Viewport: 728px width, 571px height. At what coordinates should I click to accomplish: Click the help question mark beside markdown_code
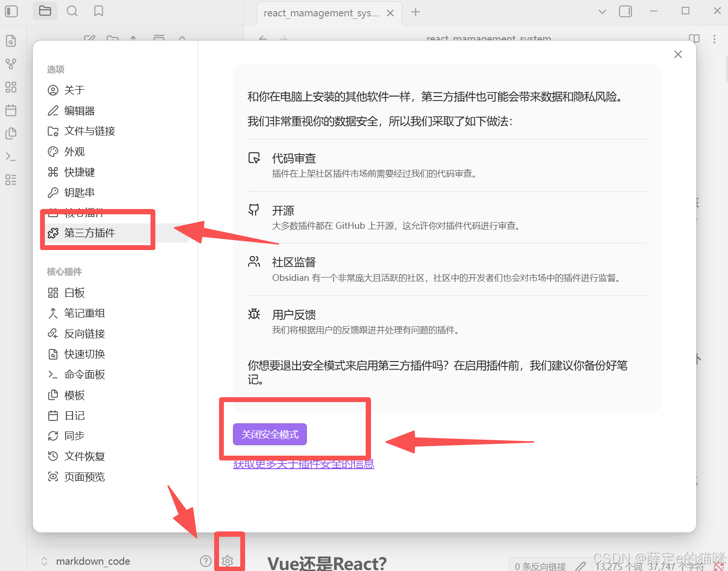206,561
